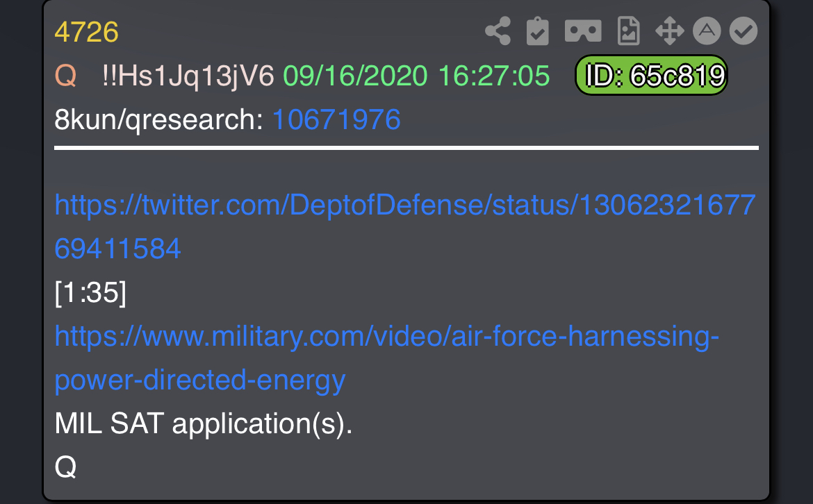Click the 8kun/qresearch board label
This screenshot has width=813, height=504.
click(159, 119)
